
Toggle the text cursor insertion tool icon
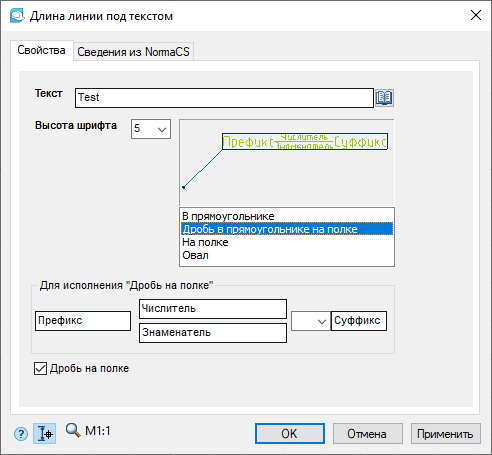click(x=44, y=434)
